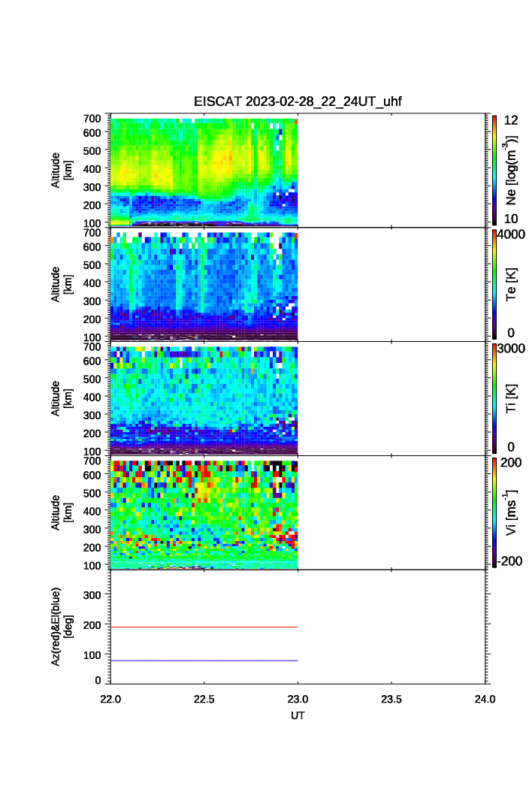Click the UT x-axis label
This screenshot has height=798, width=532.
pos(298,716)
